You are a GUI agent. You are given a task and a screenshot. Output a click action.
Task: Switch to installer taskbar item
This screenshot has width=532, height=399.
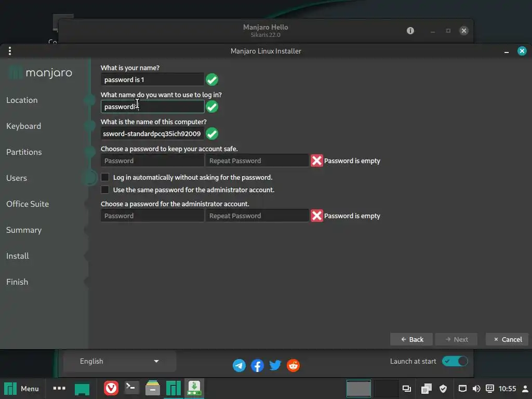click(194, 389)
